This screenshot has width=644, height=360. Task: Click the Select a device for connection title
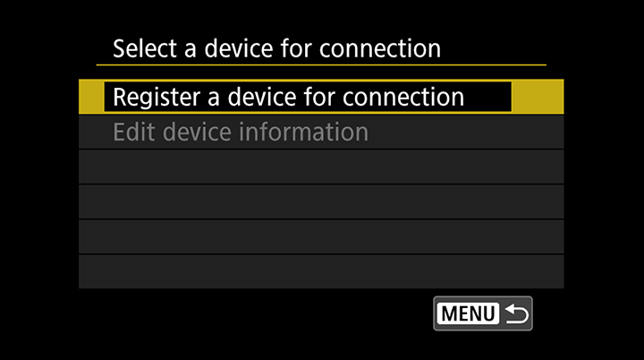(x=276, y=48)
